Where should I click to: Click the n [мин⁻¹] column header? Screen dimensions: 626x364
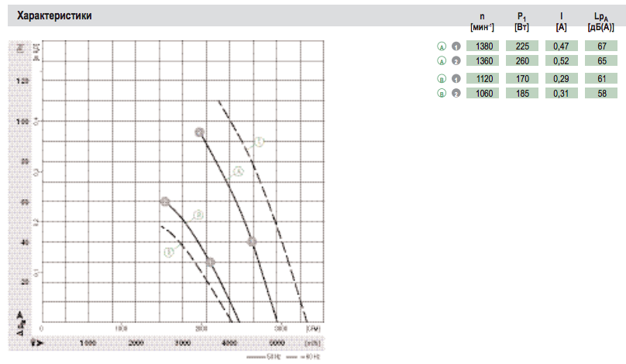point(482,22)
